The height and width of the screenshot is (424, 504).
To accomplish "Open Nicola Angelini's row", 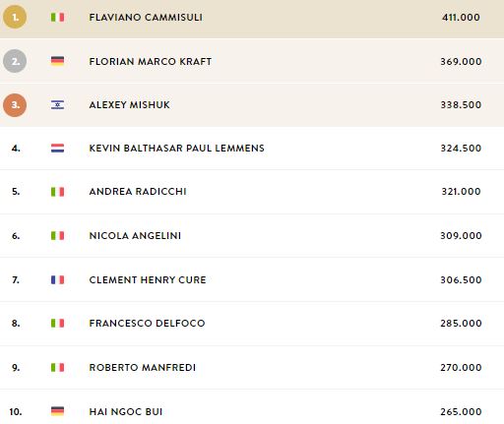I will pos(252,235).
